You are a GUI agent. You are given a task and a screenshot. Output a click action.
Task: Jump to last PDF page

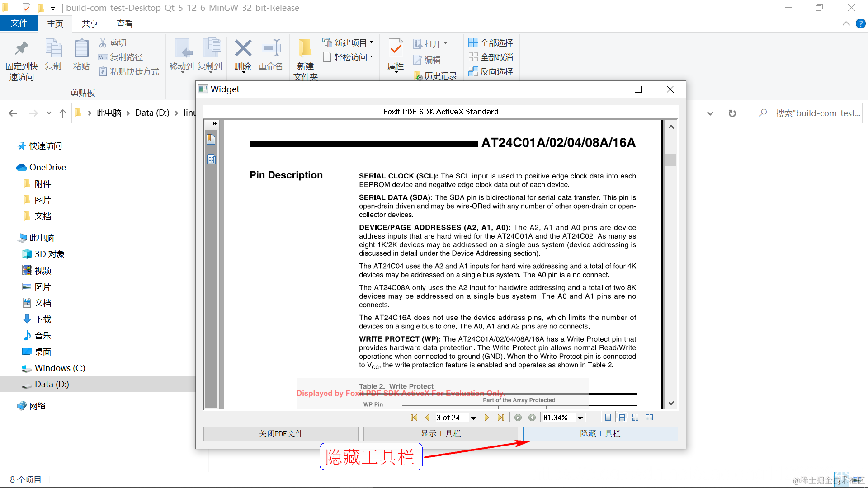(x=500, y=418)
